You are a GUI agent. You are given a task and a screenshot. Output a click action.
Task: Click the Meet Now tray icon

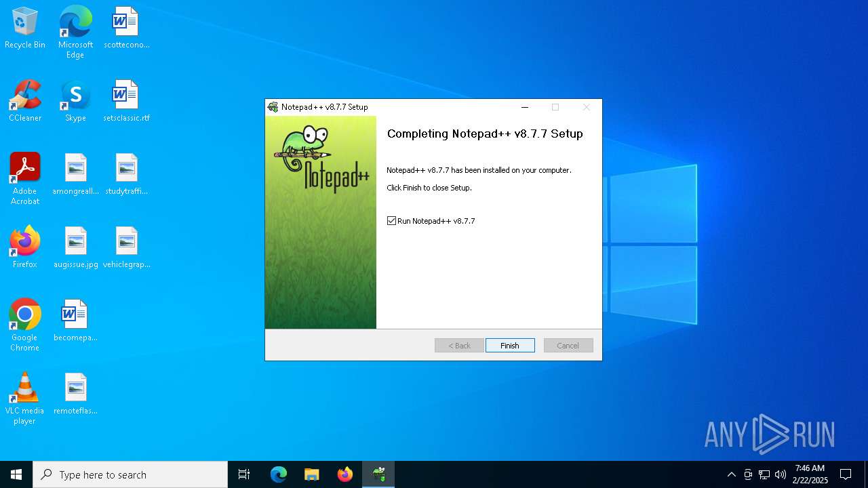748,474
